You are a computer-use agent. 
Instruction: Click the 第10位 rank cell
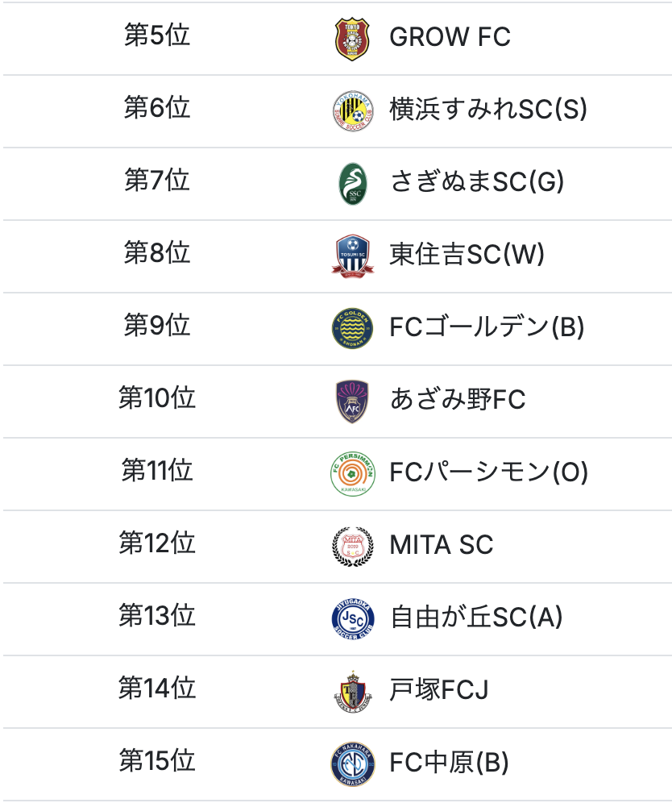click(157, 400)
